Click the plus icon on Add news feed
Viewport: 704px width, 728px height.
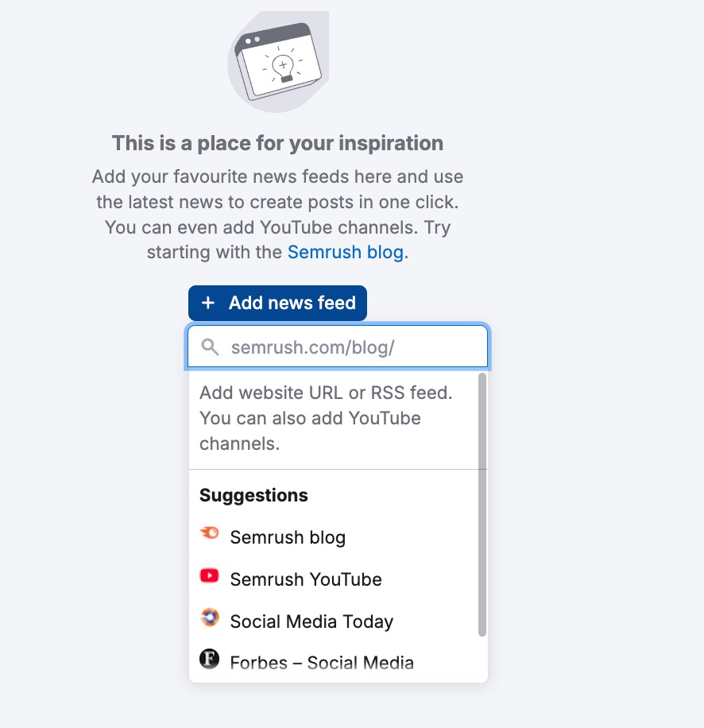(x=208, y=303)
